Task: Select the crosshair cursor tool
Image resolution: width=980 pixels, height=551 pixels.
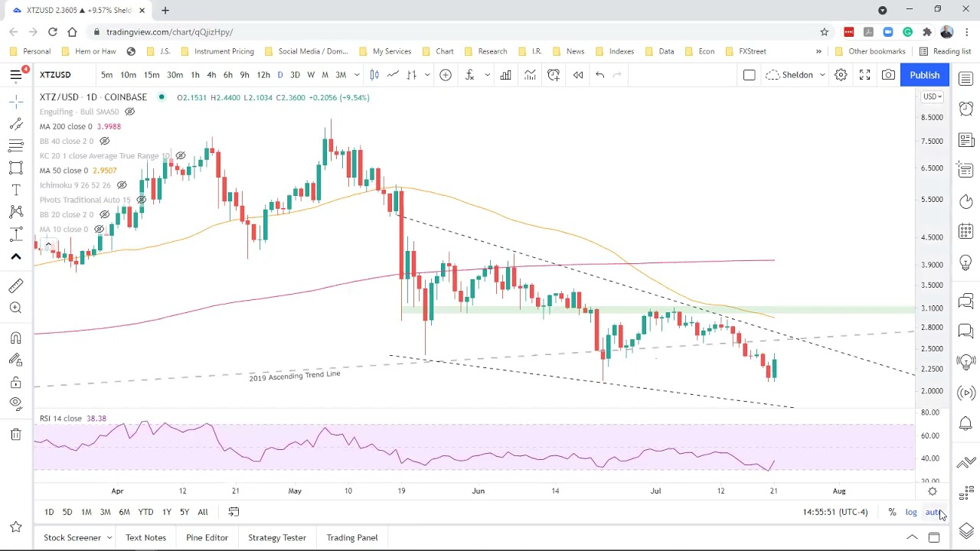Action: [16, 102]
